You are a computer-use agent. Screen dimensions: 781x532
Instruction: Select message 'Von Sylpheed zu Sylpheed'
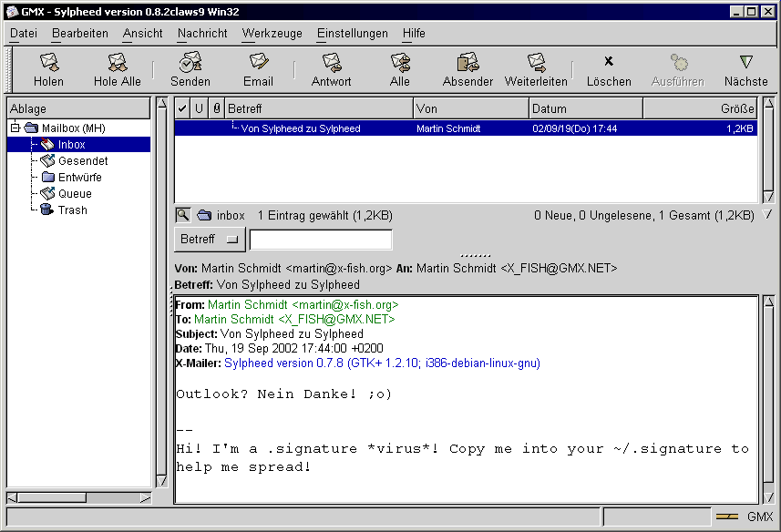[301, 128]
